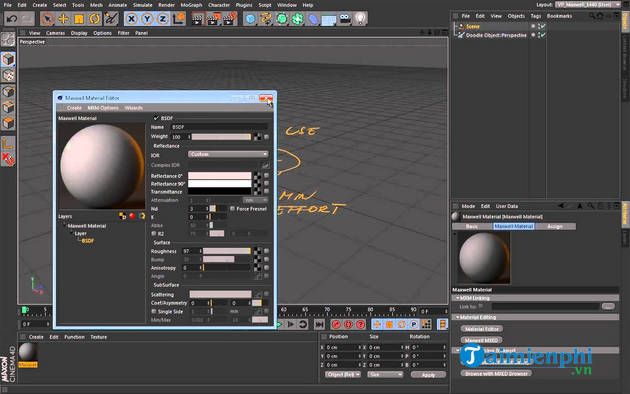Click the red X axis icon in left palette
630x394 pixels.
8,159
